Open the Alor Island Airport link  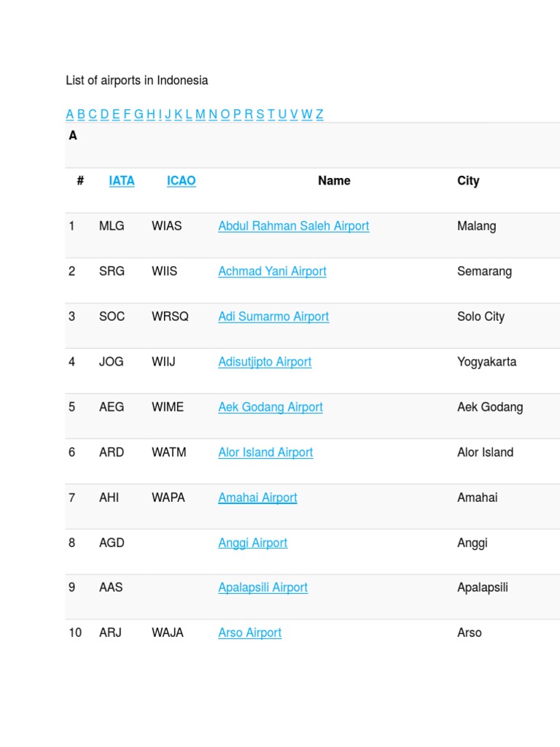pos(265,452)
